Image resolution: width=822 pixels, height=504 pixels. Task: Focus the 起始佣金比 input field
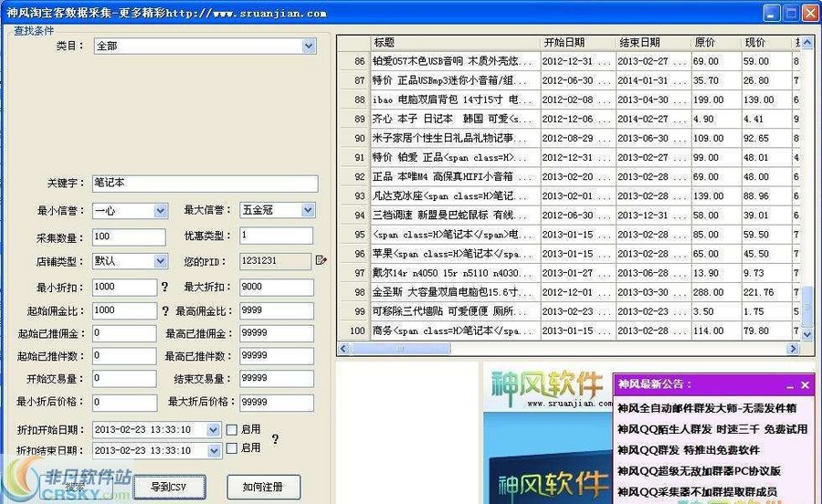124,310
